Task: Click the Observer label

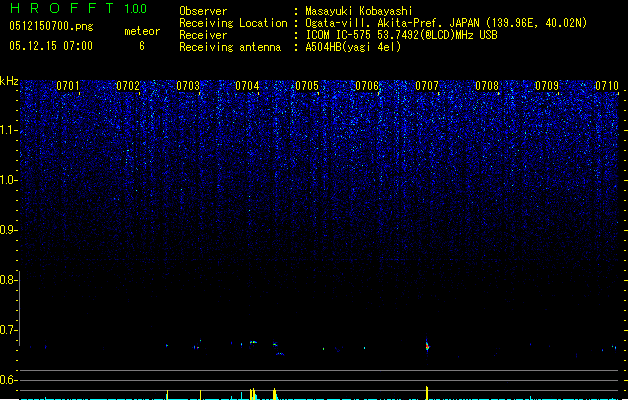Action: pyautogui.click(x=203, y=11)
